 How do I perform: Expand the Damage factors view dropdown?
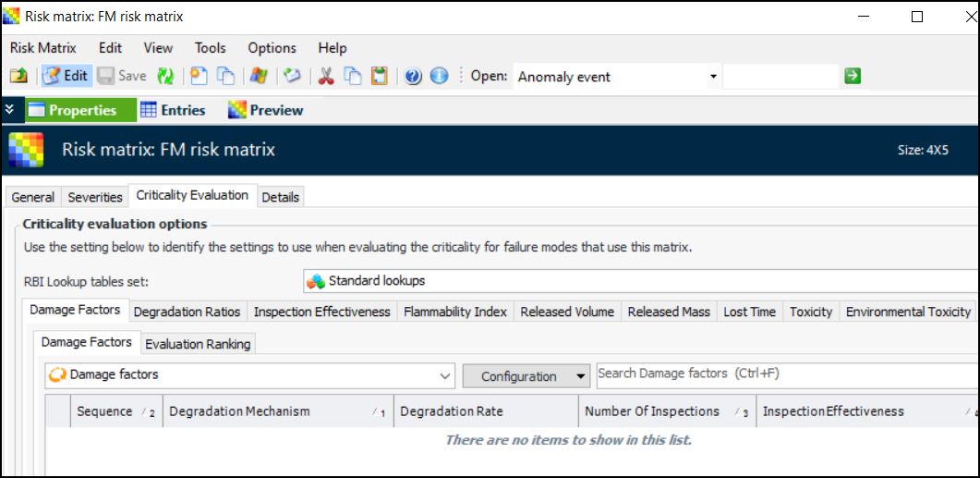(x=445, y=375)
